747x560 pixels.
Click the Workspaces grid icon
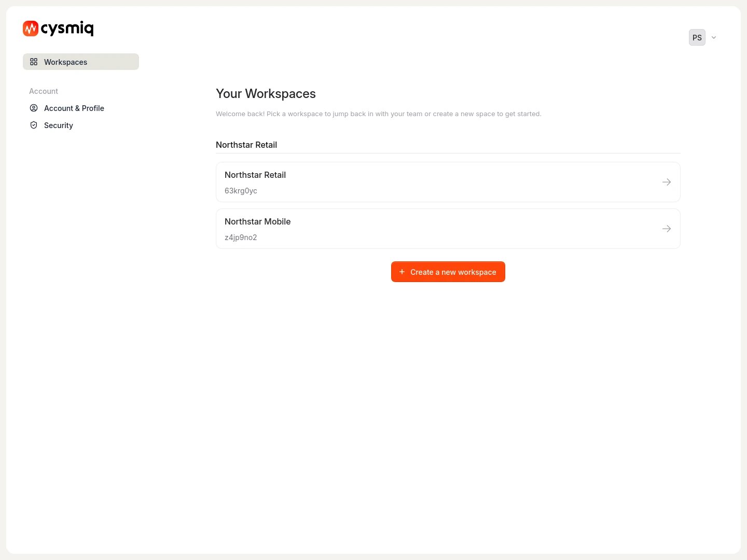[34, 62]
